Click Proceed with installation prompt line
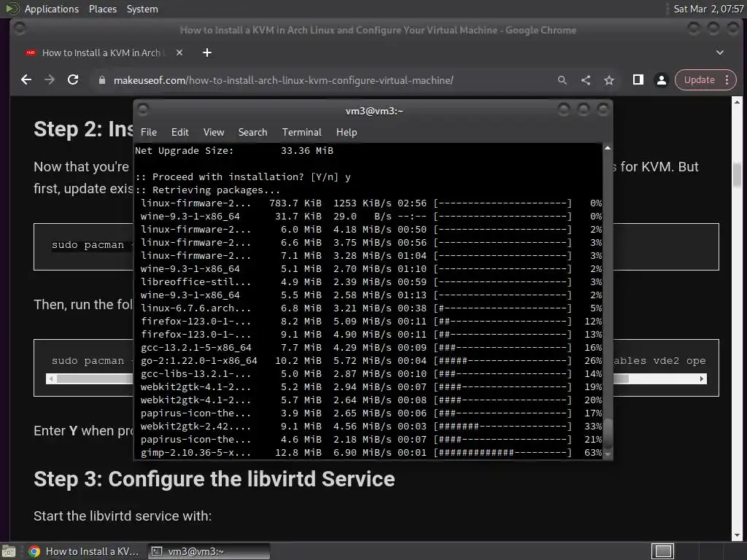This screenshot has width=747, height=560. coord(243,176)
